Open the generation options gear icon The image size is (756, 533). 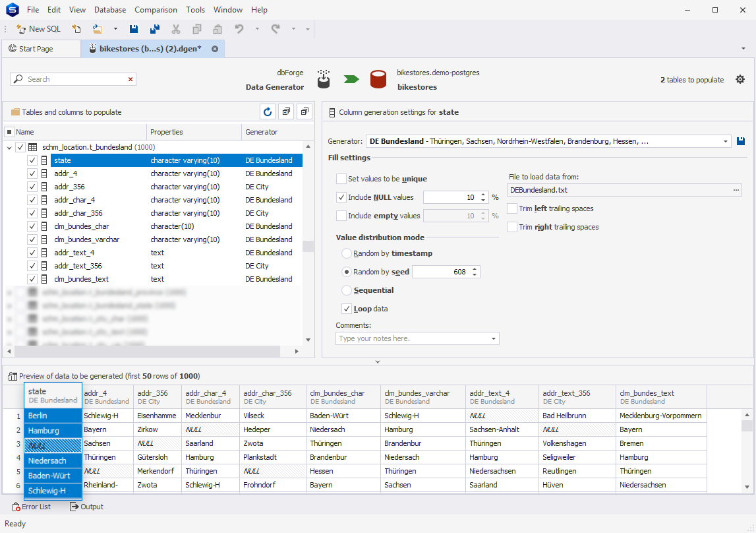pos(740,80)
